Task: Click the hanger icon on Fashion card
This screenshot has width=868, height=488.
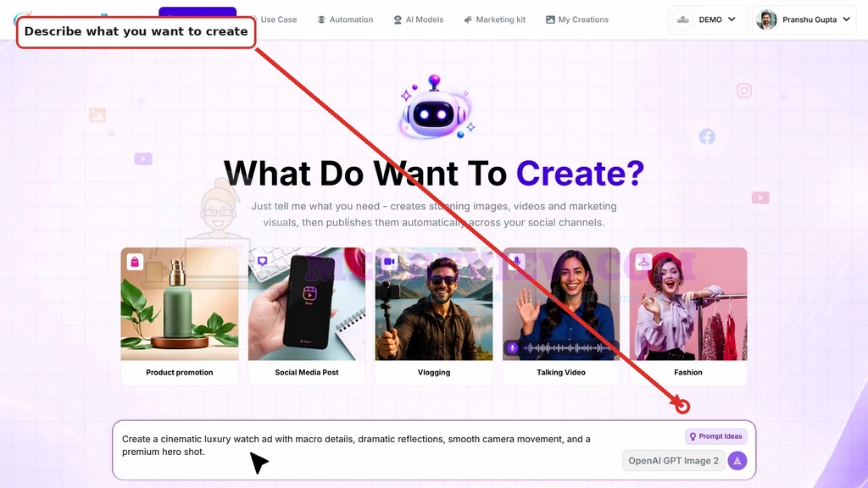Action: tap(644, 261)
